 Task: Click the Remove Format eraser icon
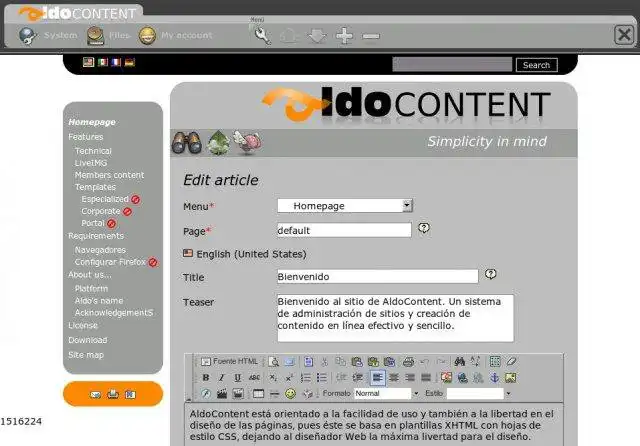(x=511, y=362)
